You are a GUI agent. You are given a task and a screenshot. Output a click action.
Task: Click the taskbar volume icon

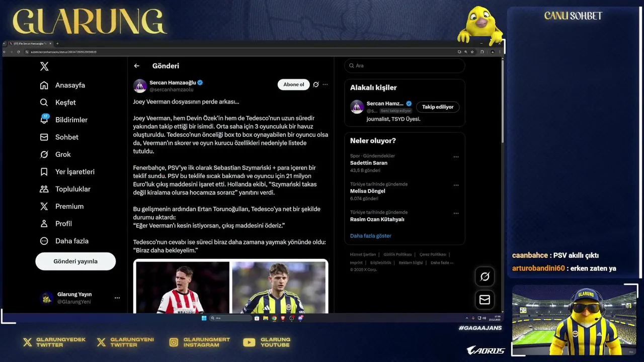[485, 318]
